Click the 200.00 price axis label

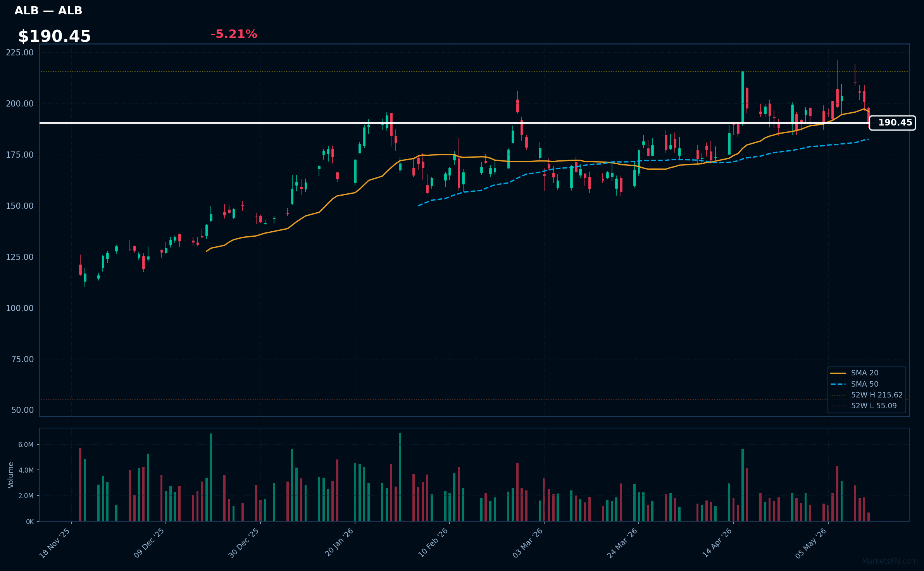click(20, 104)
